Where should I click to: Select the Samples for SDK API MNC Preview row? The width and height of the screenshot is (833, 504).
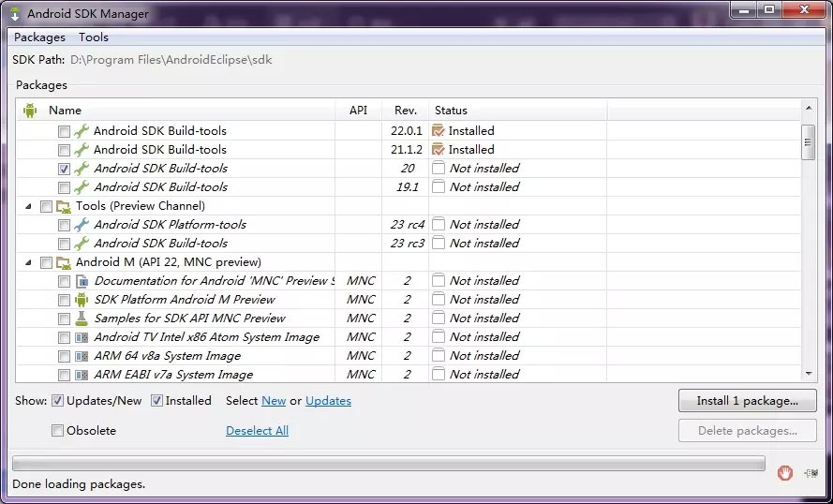pyautogui.click(x=409, y=319)
